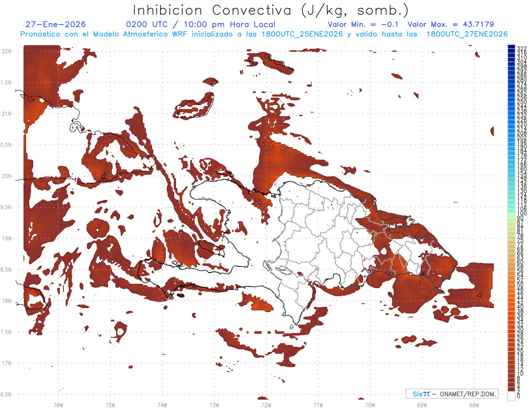This screenshot has width=532, height=411.
Task: Click the date label 27-Ene-2026
Action: coord(56,24)
